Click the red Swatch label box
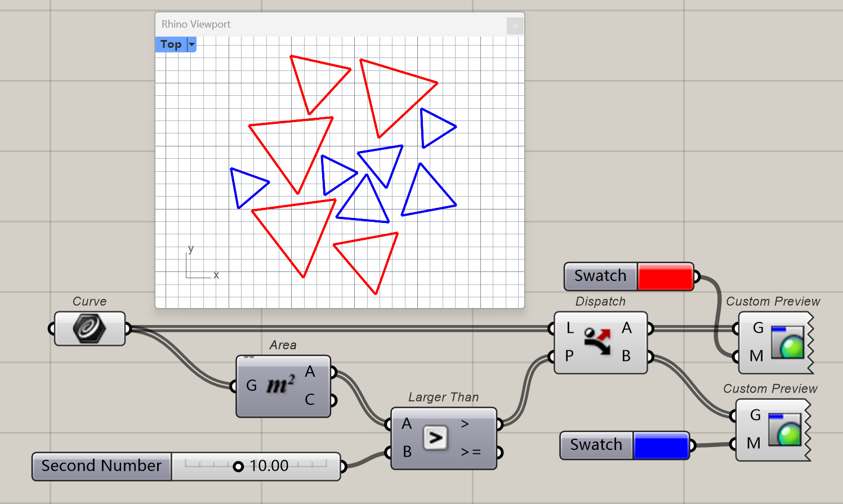 (600, 276)
